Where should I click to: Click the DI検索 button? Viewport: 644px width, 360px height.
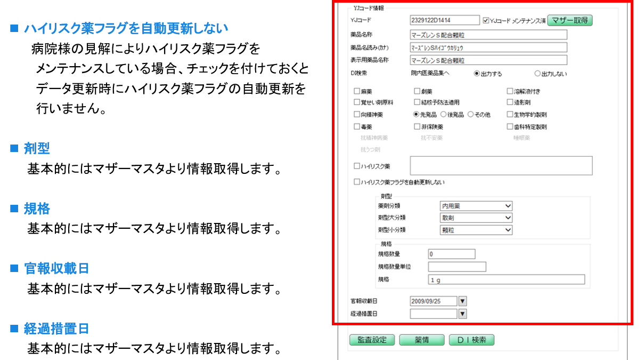click(471, 340)
